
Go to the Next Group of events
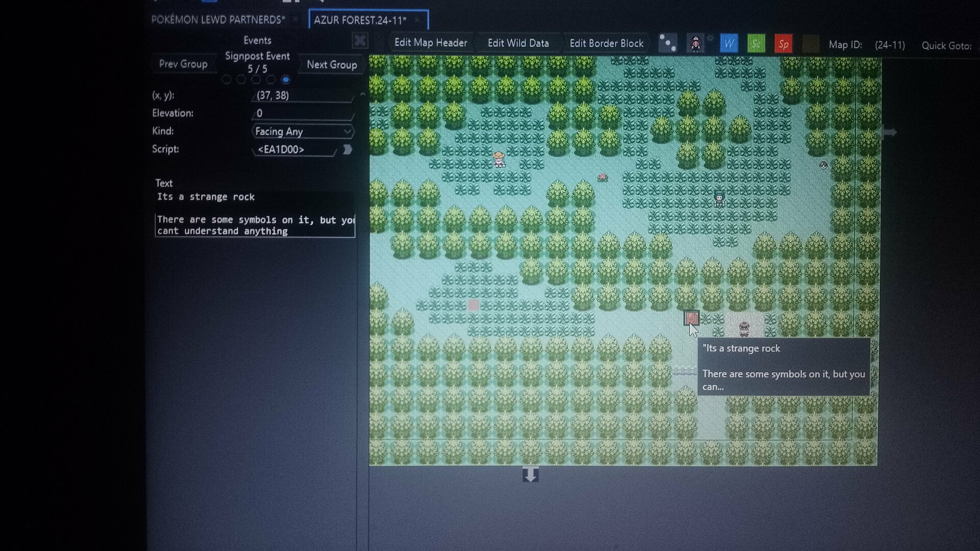point(332,65)
